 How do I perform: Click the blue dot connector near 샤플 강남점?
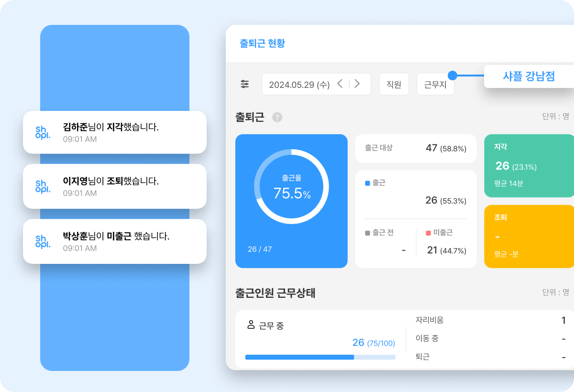(x=452, y=75)
